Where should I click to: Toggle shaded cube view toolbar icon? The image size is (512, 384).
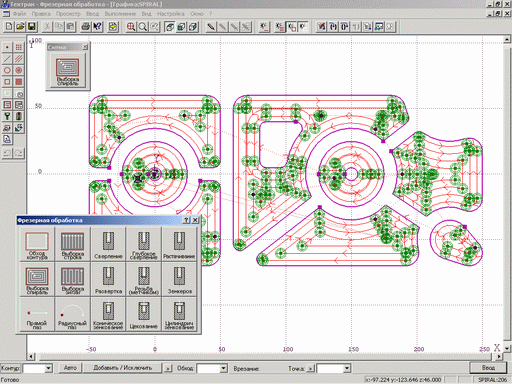click(181, 27)
